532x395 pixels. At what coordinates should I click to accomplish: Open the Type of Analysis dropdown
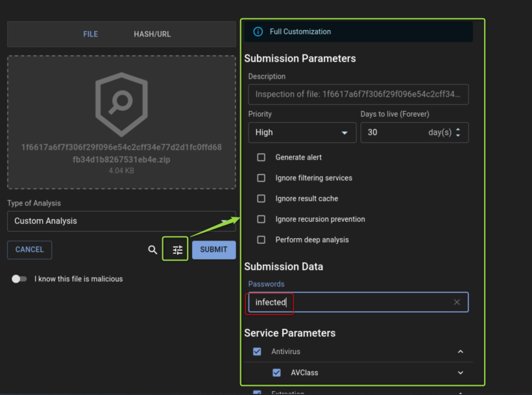pyautogui.click(x=121, y=221)
